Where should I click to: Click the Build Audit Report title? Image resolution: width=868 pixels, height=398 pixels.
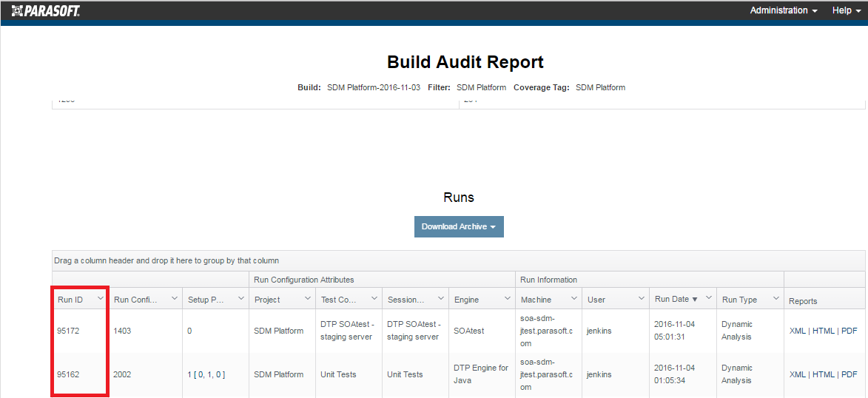point(465,62)
